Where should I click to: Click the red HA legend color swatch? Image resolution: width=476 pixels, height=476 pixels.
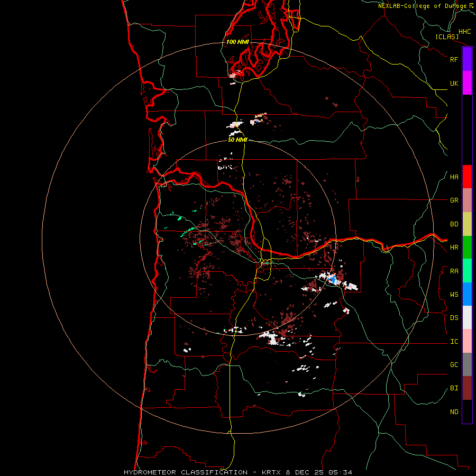[467, 177]
